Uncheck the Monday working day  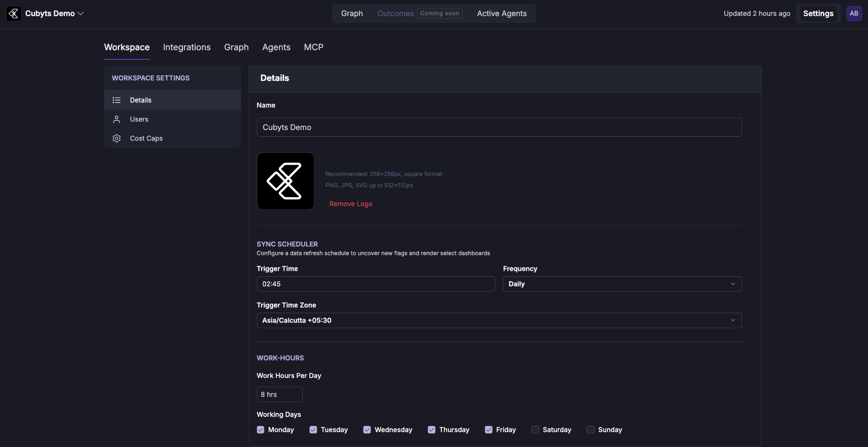pos(261,430)
